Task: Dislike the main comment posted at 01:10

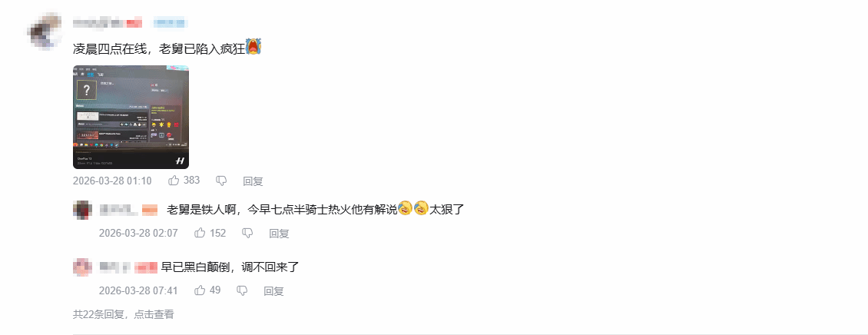Action: coord(221,181)
